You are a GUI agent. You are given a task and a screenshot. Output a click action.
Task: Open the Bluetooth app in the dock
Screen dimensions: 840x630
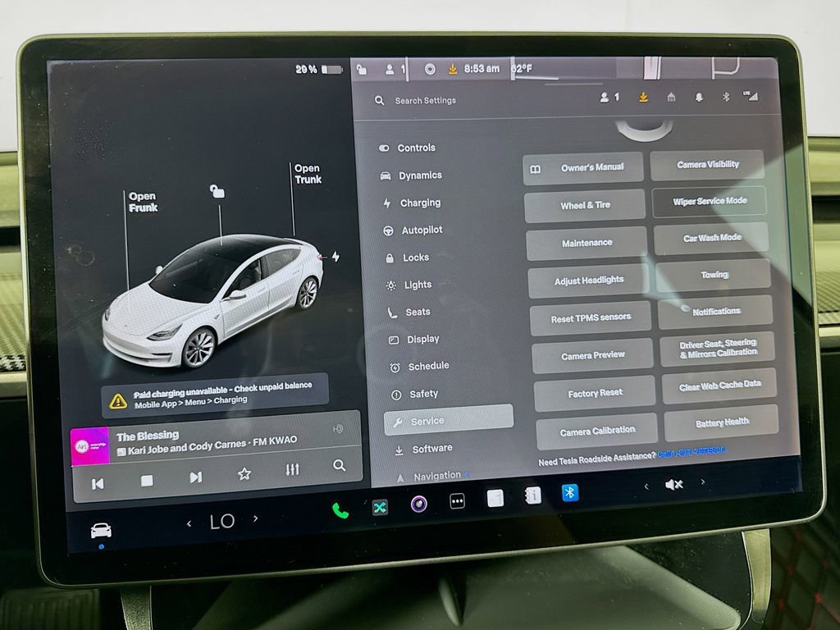click(569, 492)
